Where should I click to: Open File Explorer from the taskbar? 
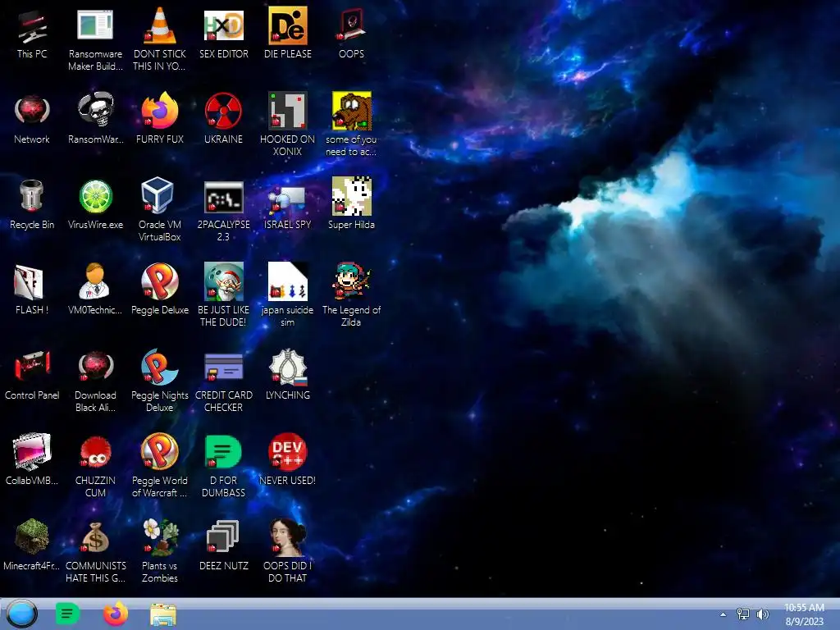coord(163,614)
